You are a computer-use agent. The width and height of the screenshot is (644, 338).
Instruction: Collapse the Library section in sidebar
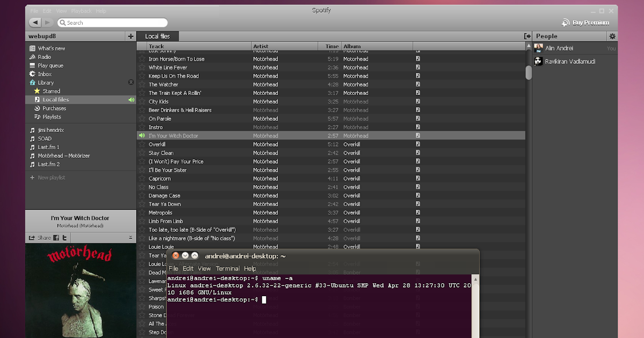click(x=130, y=83)
